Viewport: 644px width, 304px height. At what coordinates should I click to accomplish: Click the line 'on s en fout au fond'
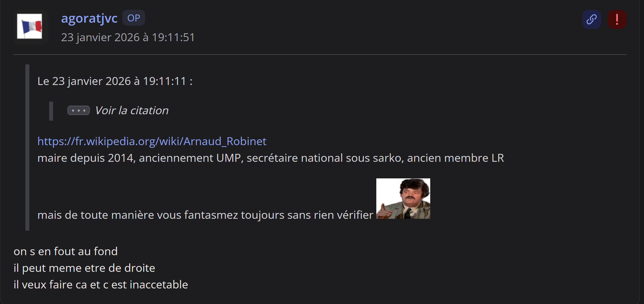[66, 251]
